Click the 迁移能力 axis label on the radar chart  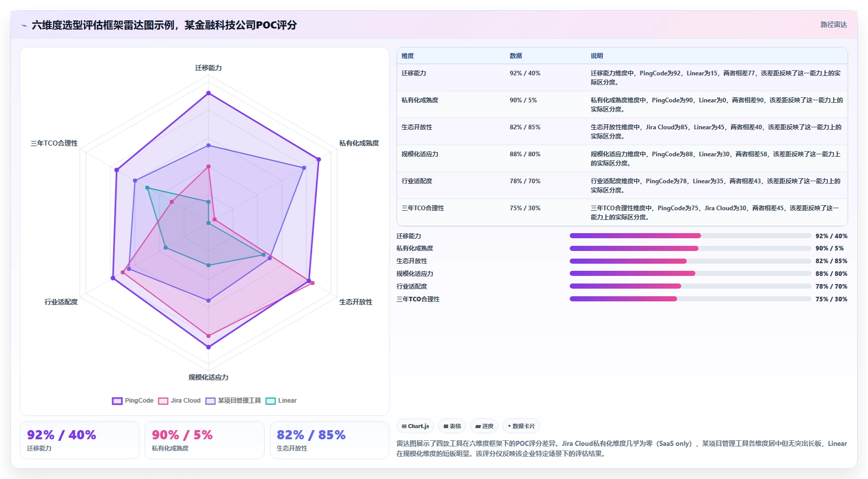tap(208, 68)
